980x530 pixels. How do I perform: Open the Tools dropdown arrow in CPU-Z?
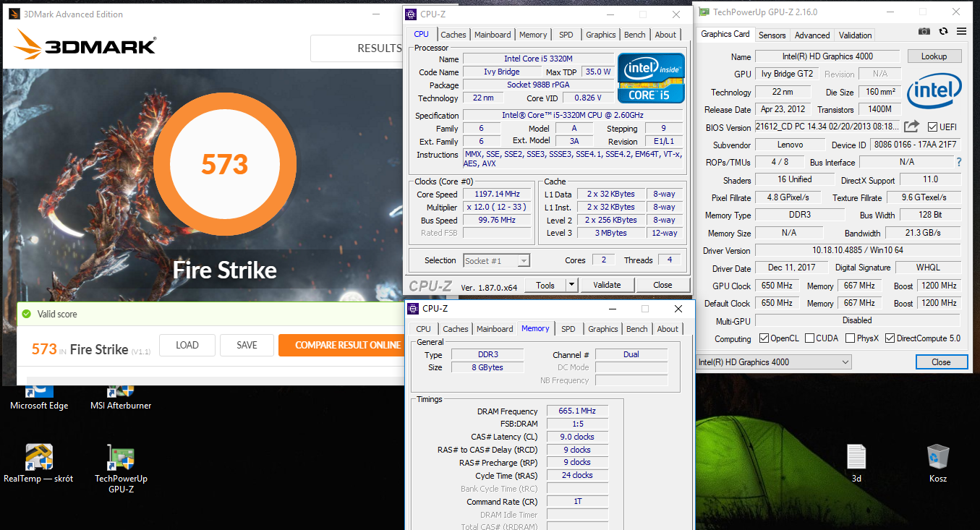click(x=571, y=285)
